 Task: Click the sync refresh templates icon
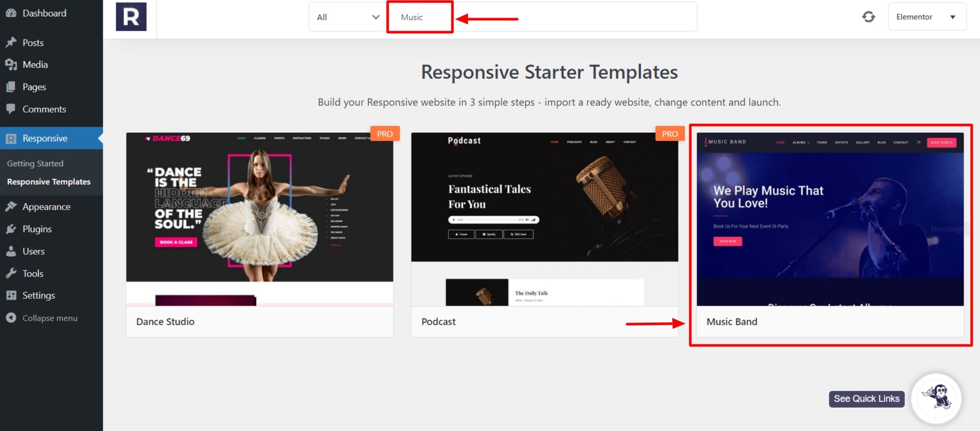[869, 17]
